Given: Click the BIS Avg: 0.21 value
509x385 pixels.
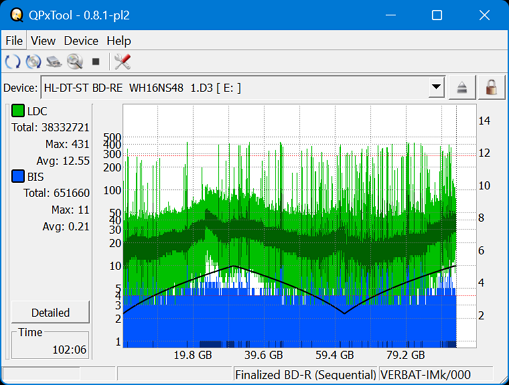Looking at the screenshot, I should [x=66, y=226].
